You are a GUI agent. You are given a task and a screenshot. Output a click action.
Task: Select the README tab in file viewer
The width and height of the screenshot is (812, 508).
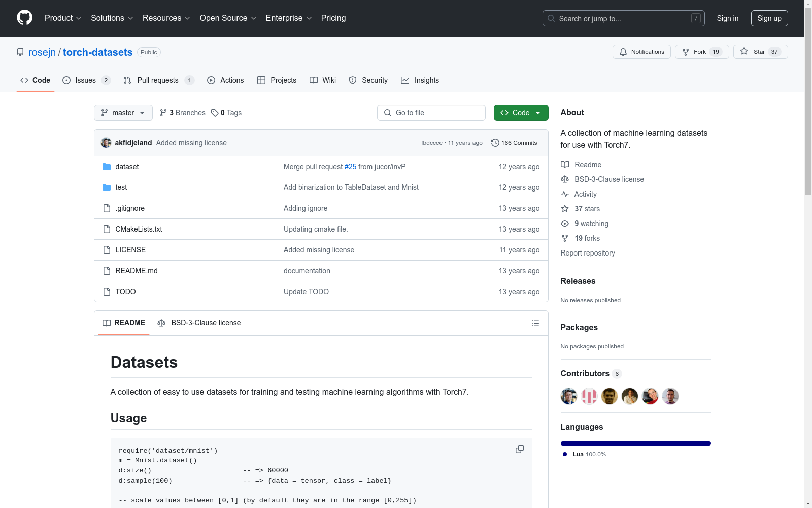124,323
